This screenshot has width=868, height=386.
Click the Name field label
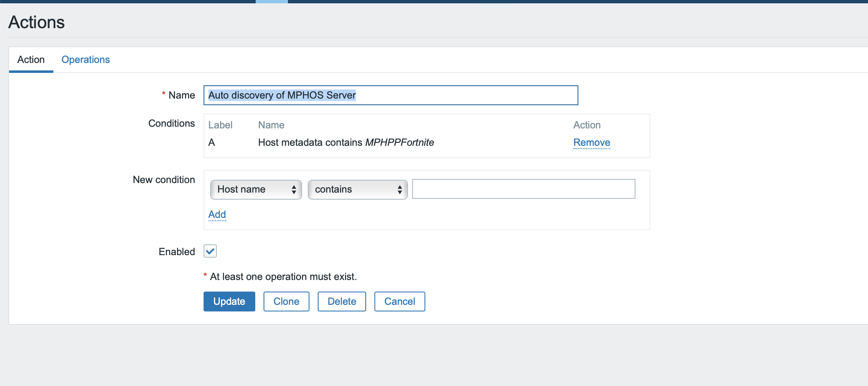(x=182, y=95)
